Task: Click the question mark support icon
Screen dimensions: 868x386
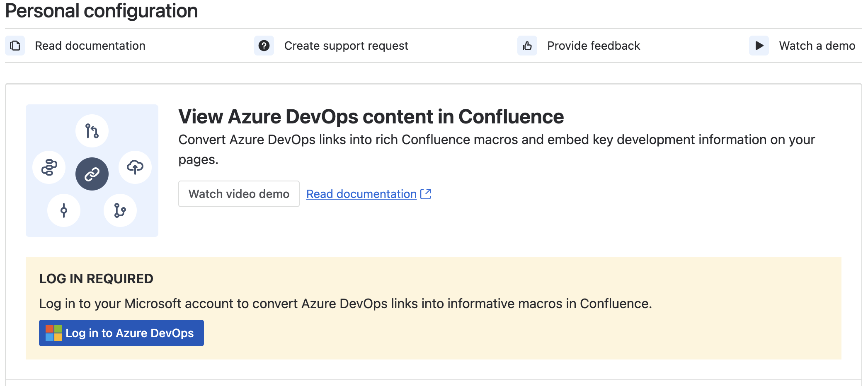Action: pyautogui.click(x=264, y=46)
